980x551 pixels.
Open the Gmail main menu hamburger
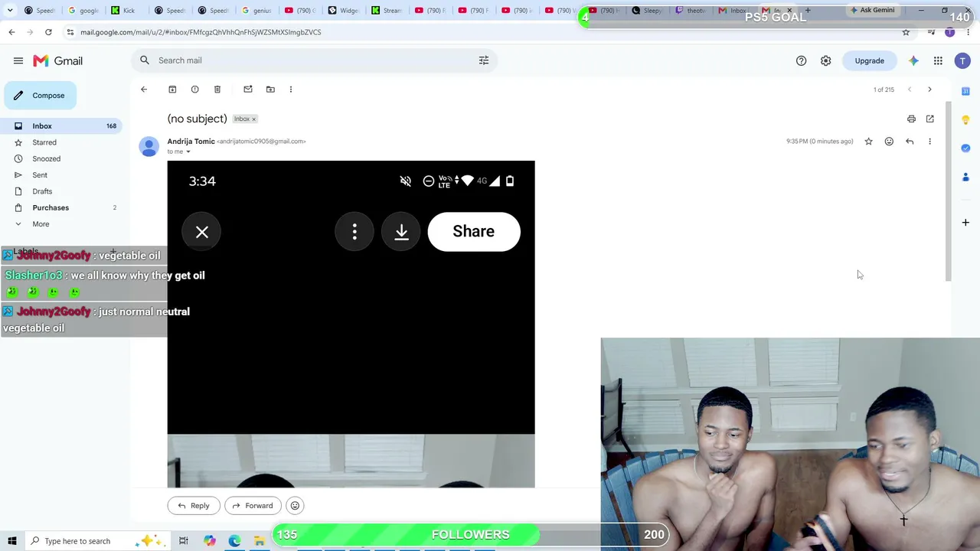point(18,60)
